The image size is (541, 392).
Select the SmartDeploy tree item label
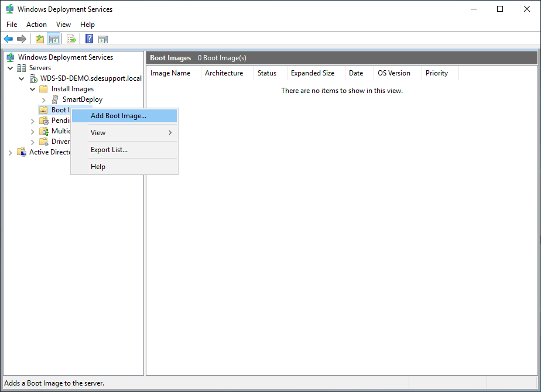(83, 99)
